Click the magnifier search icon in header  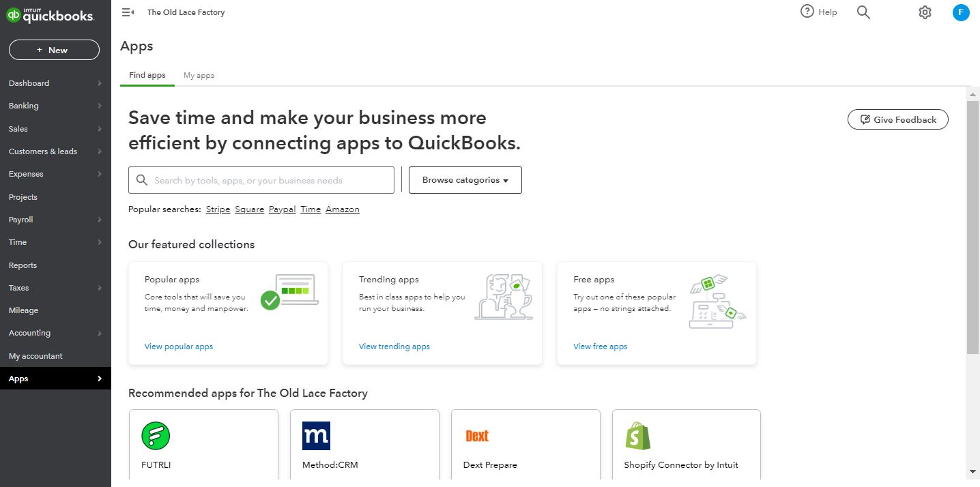pos(863,12)
